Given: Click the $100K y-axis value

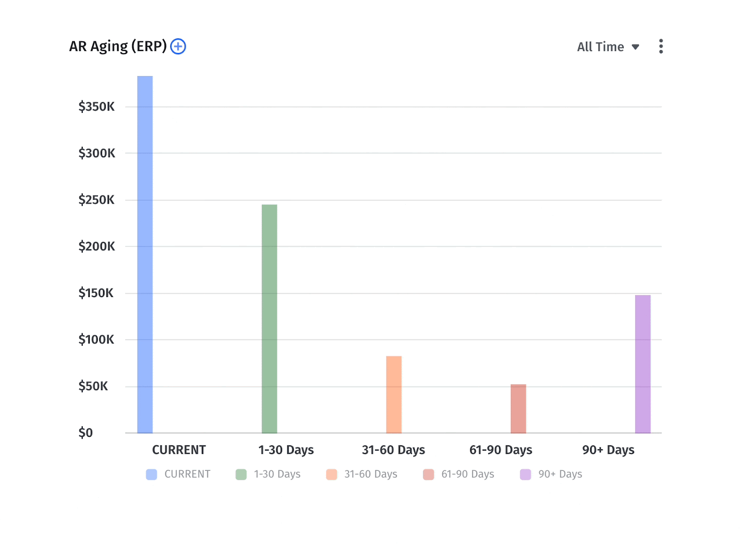Looking at the screenshot, I should 96,340.
